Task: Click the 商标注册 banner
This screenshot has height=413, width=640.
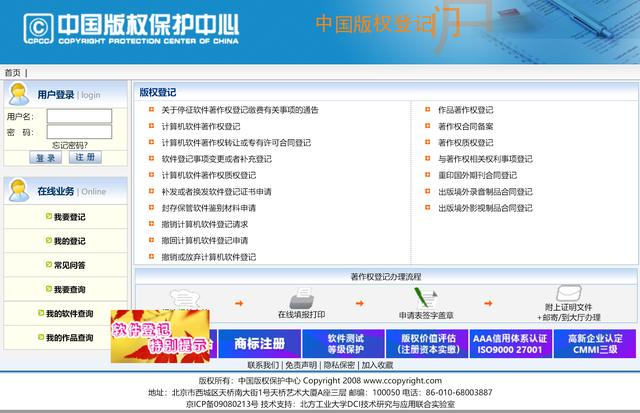Action: tap(260, 344)
